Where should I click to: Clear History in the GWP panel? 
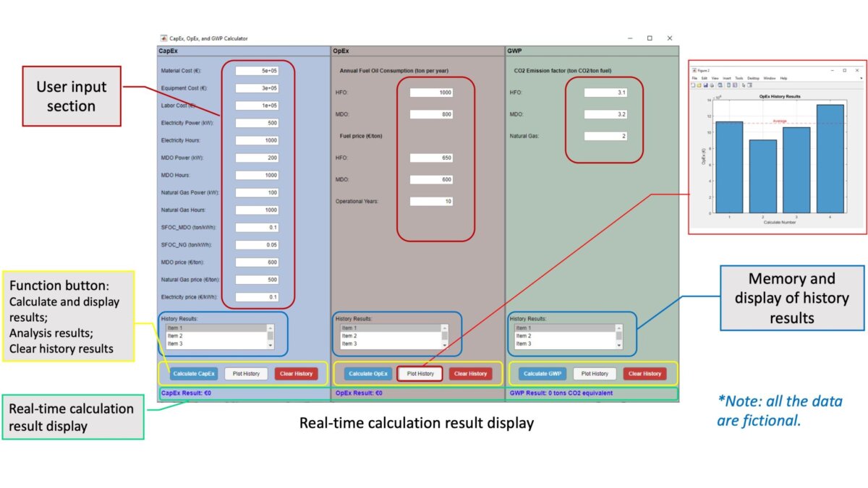[x=645, y=373]
